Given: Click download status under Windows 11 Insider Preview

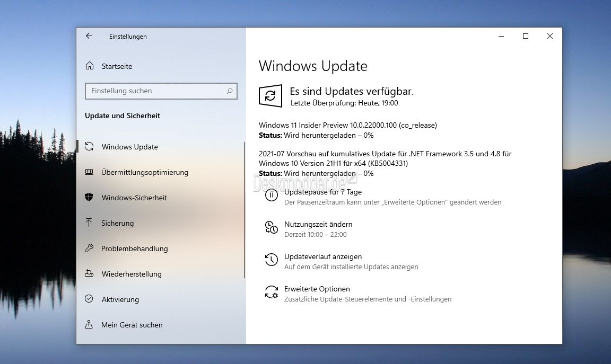Looking at the screenshot, I should coord(316,136).
